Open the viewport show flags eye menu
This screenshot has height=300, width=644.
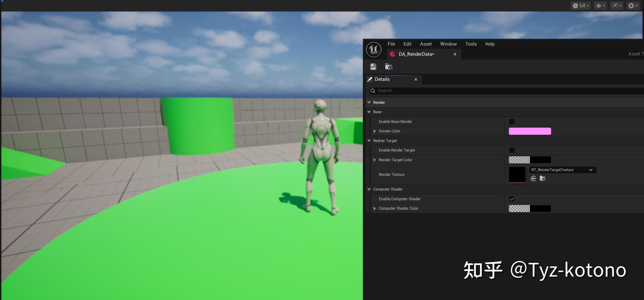[x=600, y=5]
